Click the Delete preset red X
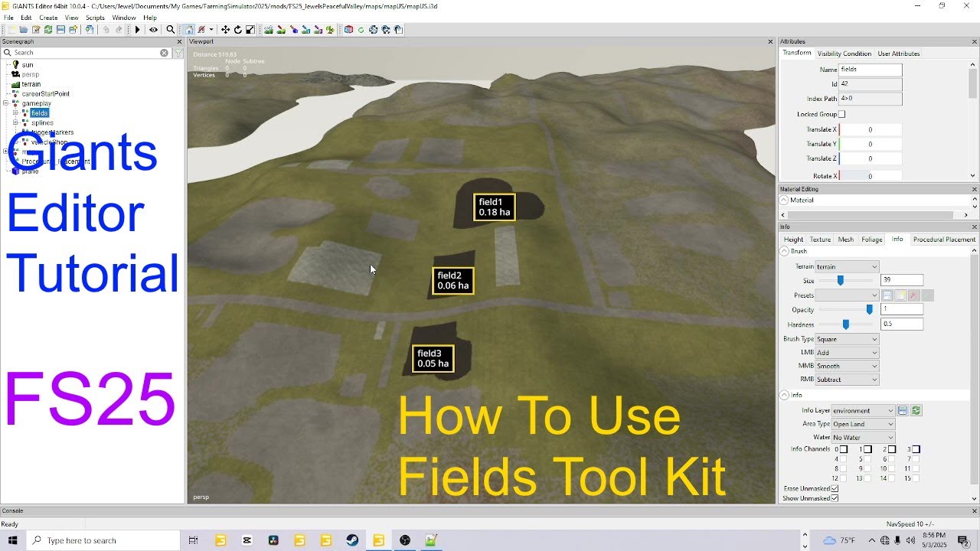Viewport: 980px width, 551px height. point(913,295)
